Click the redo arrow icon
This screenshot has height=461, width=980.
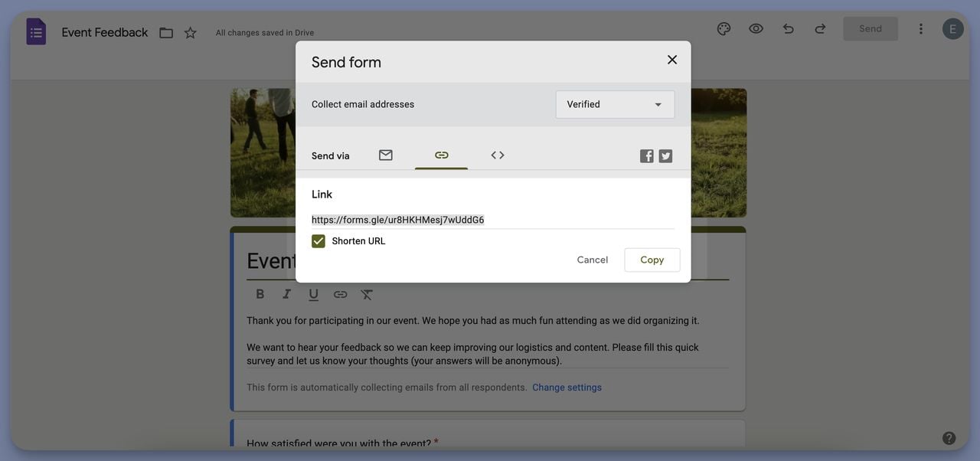820,28
